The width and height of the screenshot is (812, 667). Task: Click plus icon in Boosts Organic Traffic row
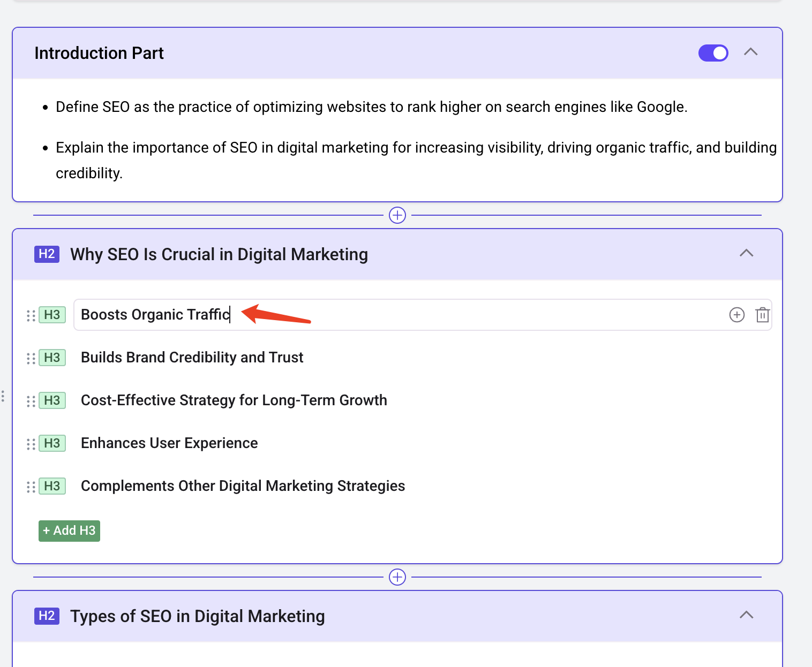pyautogui.click(x=737, y=315)
